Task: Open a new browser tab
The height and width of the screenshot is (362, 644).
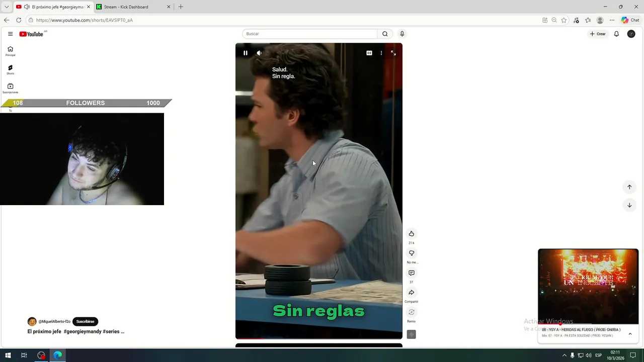Action: click(181, 7)
